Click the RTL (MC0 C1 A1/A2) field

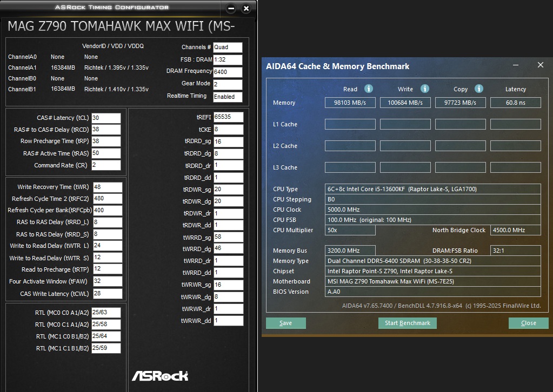coord(106,325)
